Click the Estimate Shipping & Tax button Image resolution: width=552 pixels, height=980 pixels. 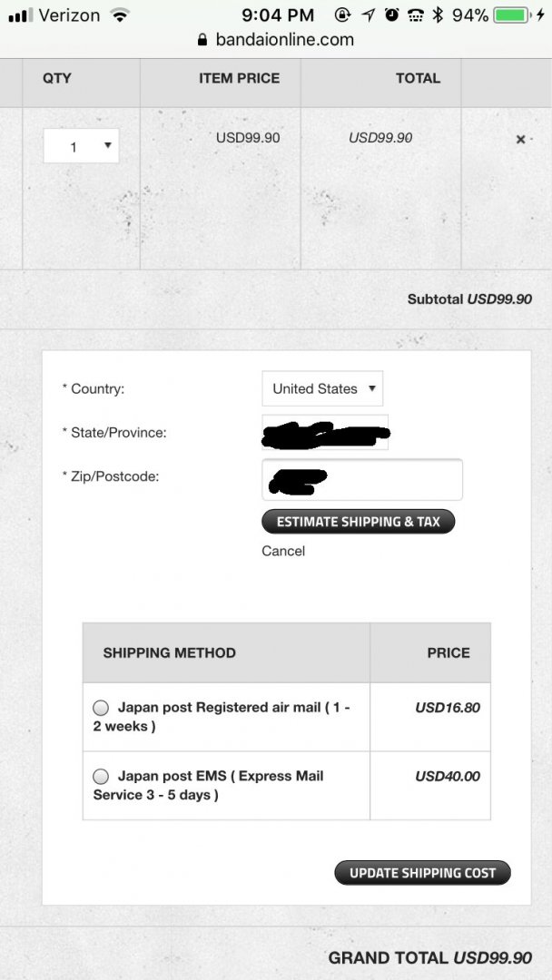click(359, 522)
